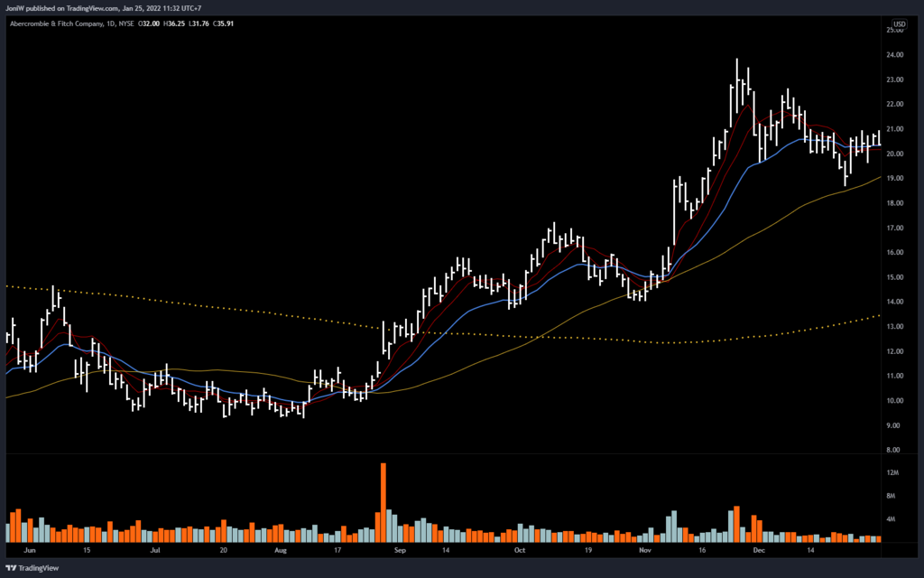Click the Oct time axis label
Screen dimensions: 924x578
tap(520, 548)
